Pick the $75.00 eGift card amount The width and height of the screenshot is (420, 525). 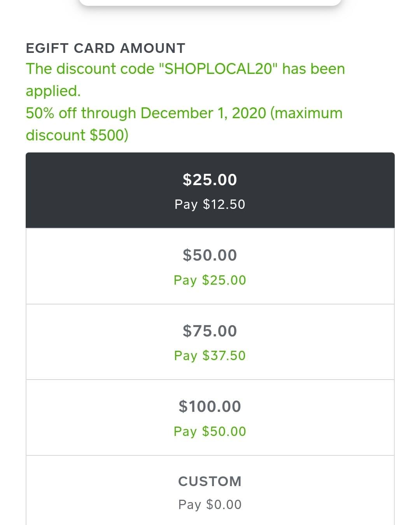coord(210,342)
